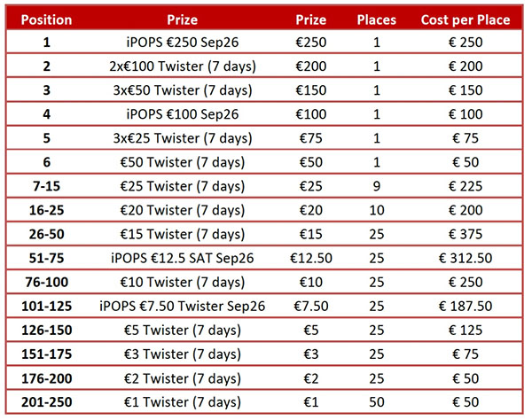The height and width of the screenshot is (420, 532).
Task: Click the 176-200 position cell
Action: pos(46,378)
